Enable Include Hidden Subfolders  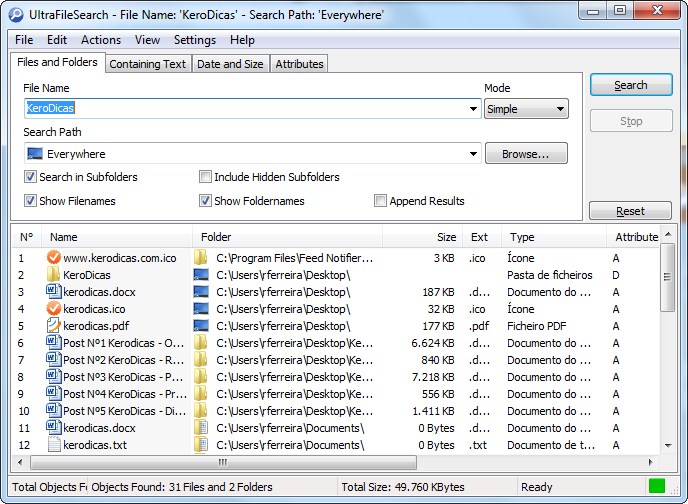pos(205,177)
